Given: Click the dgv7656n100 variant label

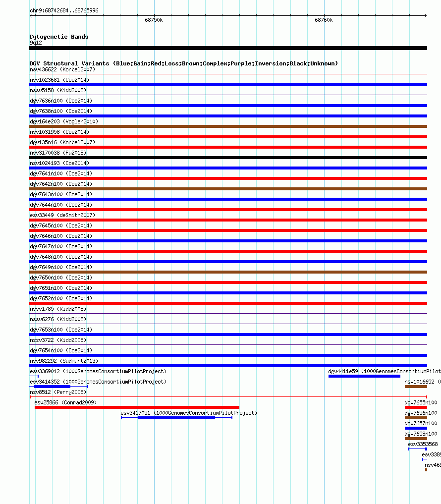Looking at the screenshot, I should [421, 413].
